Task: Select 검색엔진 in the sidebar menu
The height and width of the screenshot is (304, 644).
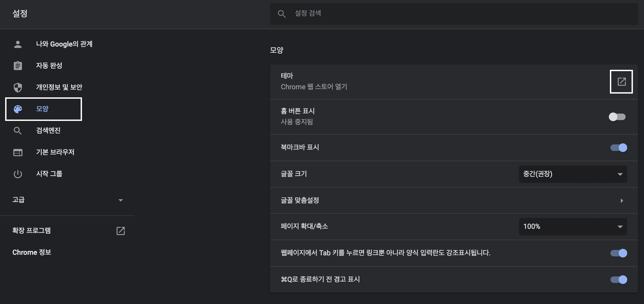Action: 48,131
